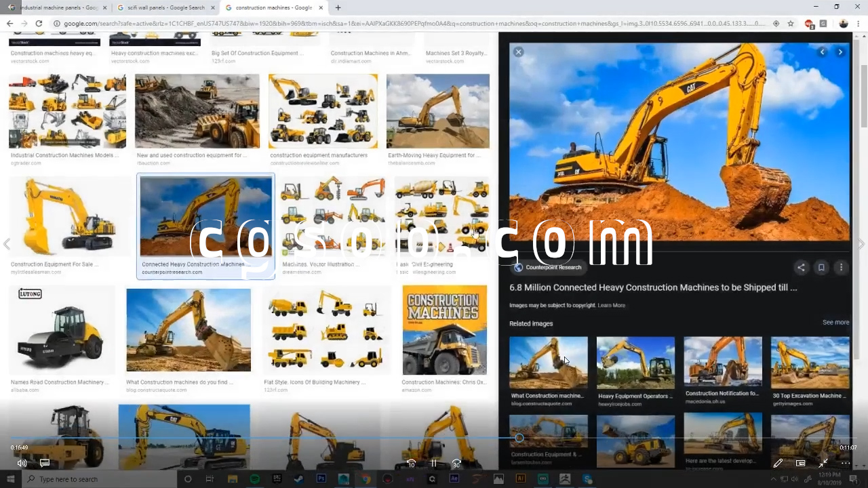Viewport: 868px width, 488px height.
Task: Click the 'counterpointresearch.com' source text
Action: [172, 272]
